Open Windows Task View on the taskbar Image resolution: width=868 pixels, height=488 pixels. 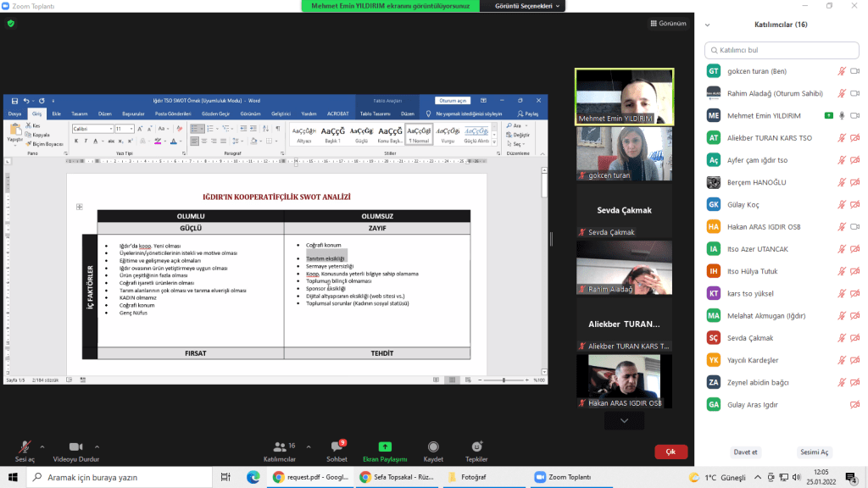(x=225, y=477)
